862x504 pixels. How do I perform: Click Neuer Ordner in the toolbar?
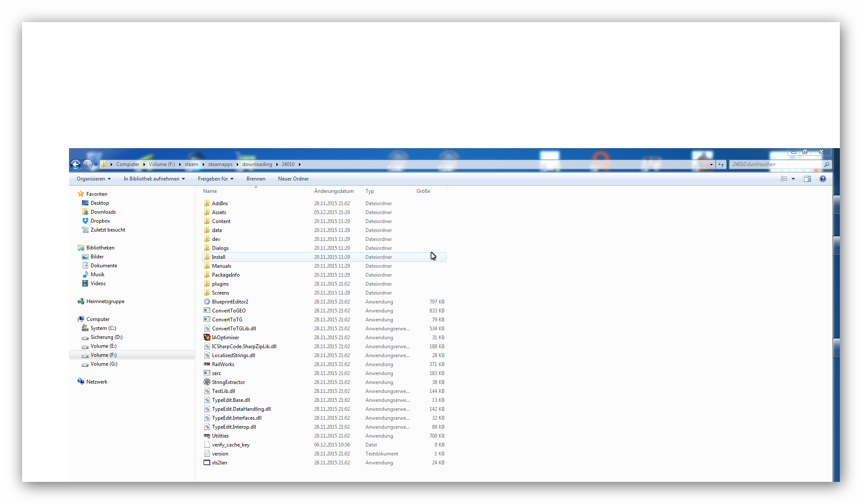pyautogui.click(x=293, y=179)
